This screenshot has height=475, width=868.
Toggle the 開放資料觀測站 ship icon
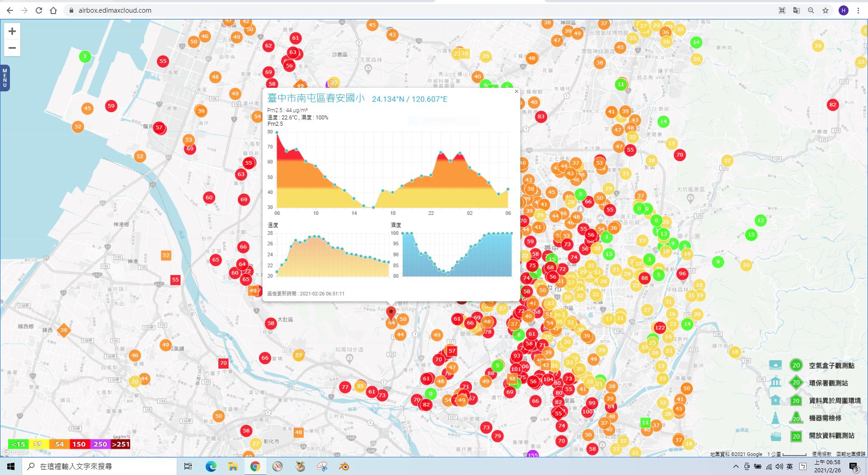click(775, 436)
